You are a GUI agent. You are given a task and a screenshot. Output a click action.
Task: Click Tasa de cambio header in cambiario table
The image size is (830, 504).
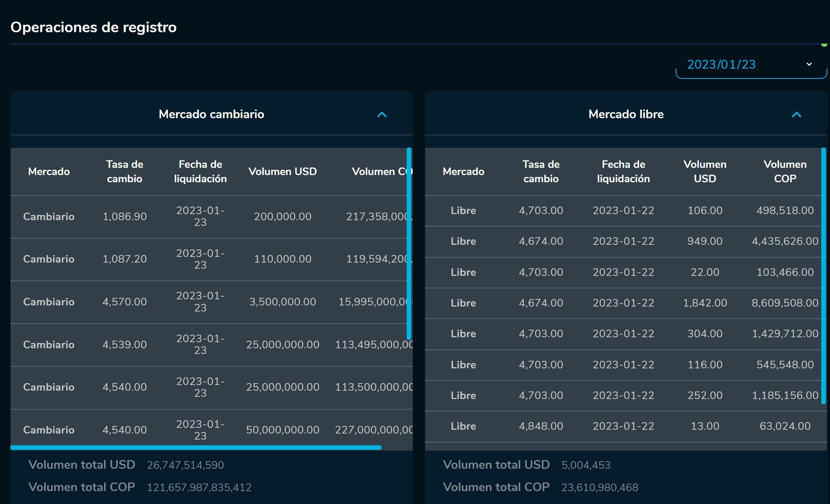124,171
